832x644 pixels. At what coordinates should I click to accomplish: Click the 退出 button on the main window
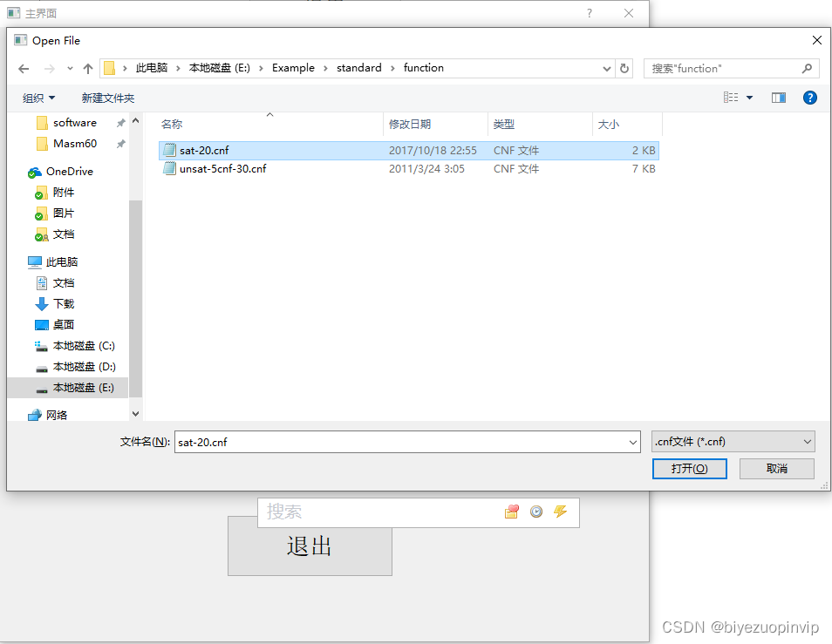click(x=310, y=546)
